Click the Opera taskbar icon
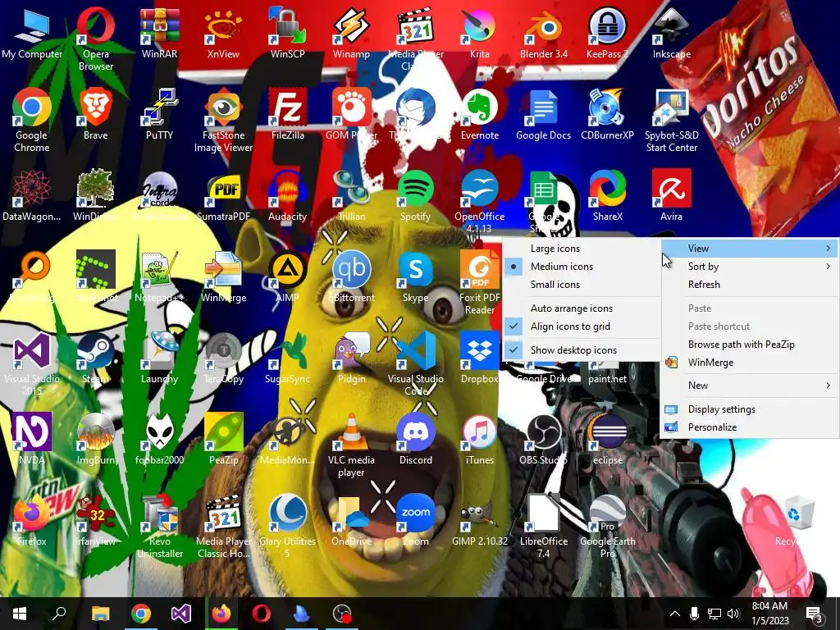The height and width of the screenshot is (630, 840). click(x=262, y=614)
